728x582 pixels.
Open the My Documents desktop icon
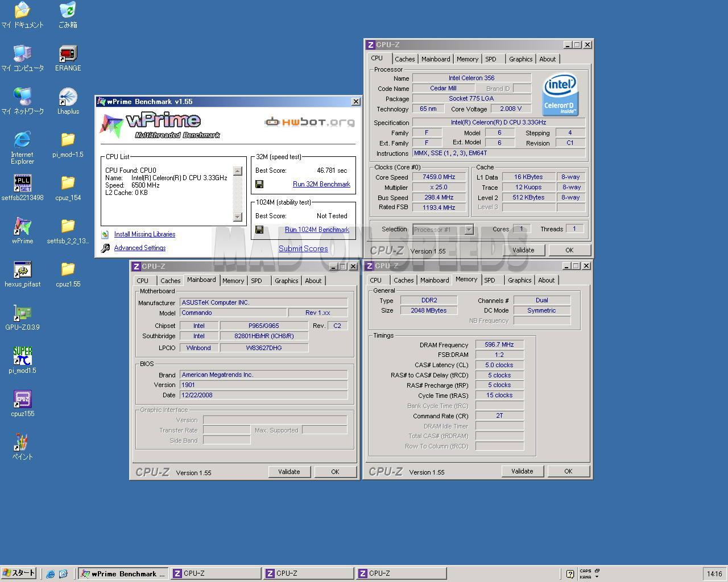point(22,15)
